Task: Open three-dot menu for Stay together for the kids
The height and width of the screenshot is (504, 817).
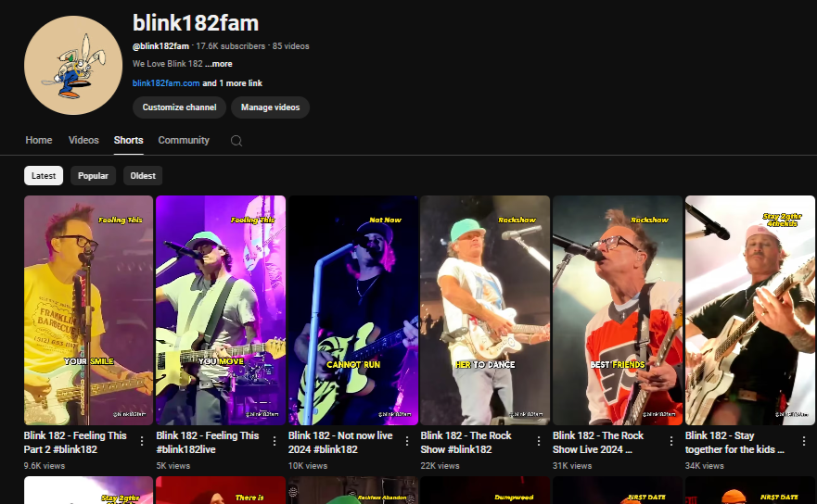Action: click(x=803, y=441)
